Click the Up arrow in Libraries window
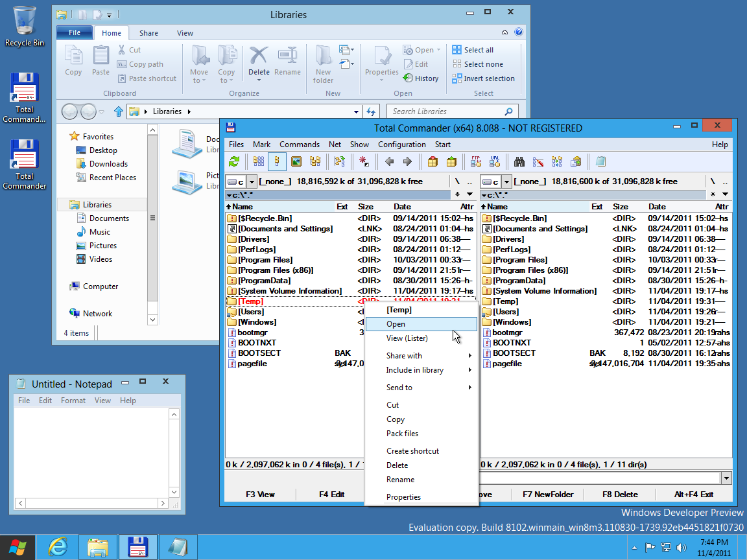Image resolution: width=747 pixels, height=560 pixels. pyautogui.click(x=119, y=111)
